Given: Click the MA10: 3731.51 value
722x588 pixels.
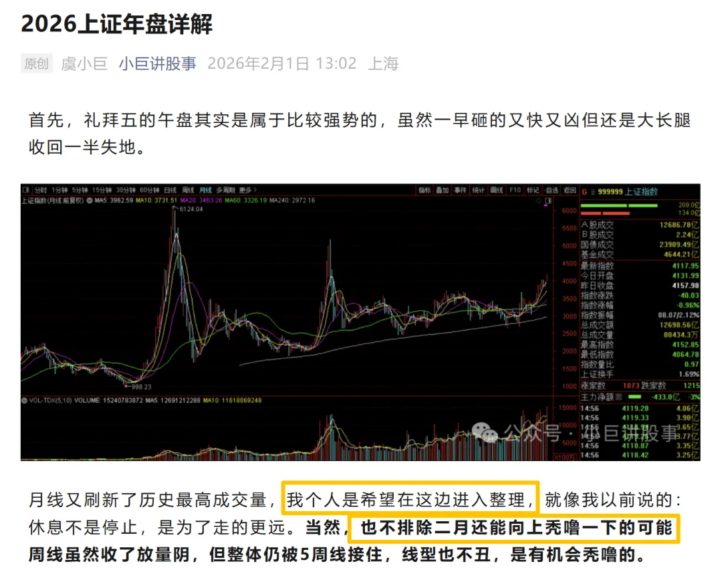Looking at the screenshot, I should coord(156,200).
